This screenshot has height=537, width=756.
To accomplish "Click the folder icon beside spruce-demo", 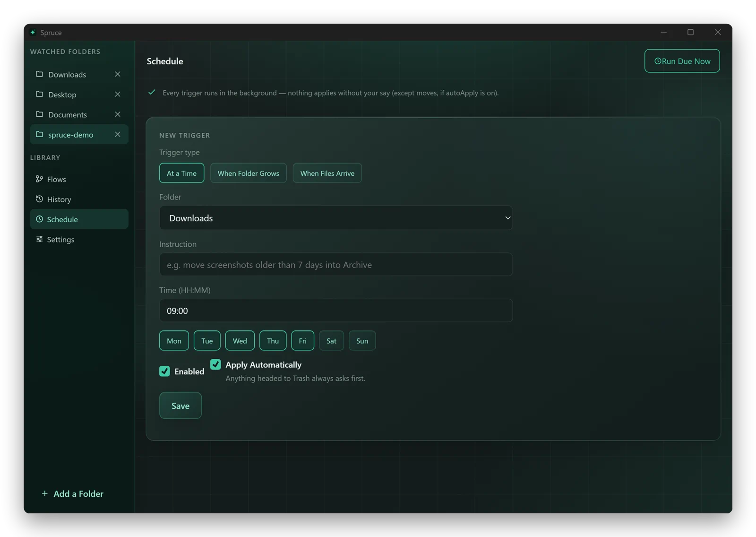I will (x=39, y=134).
